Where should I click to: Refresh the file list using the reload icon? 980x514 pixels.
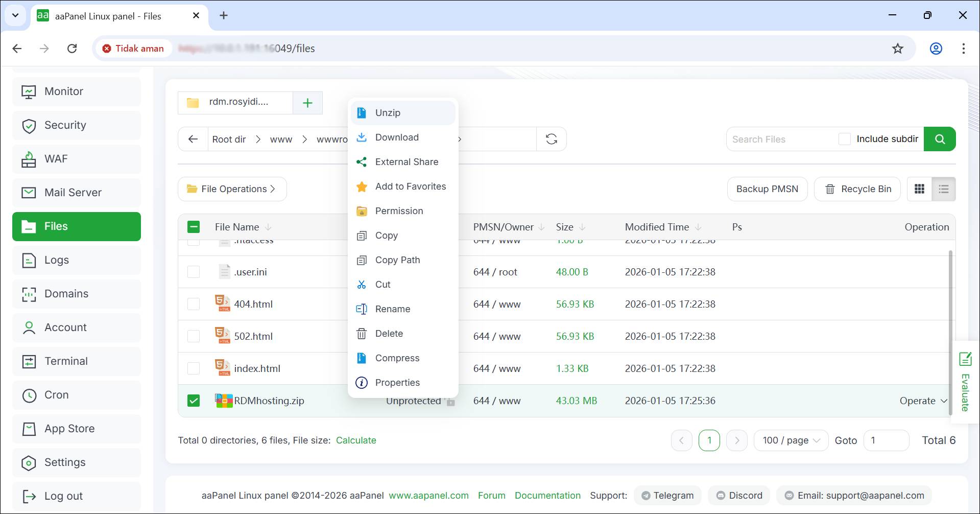tap(551, 139)
